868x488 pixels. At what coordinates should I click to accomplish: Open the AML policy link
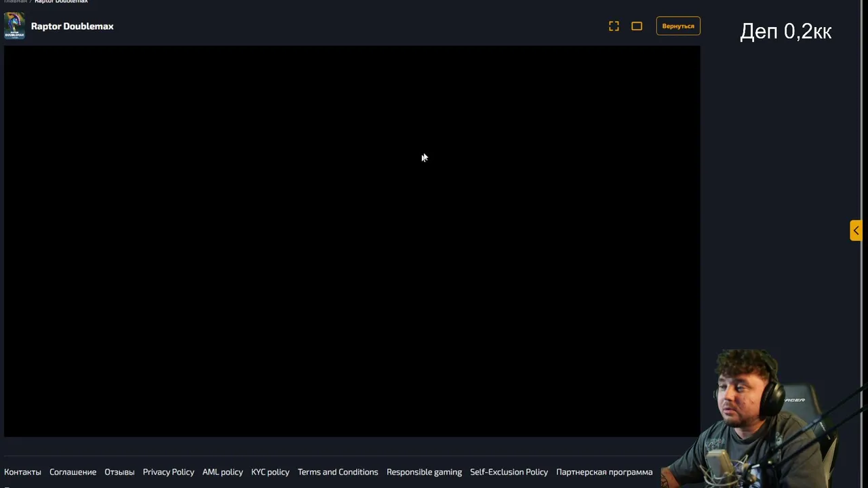(x=222, y=472)
